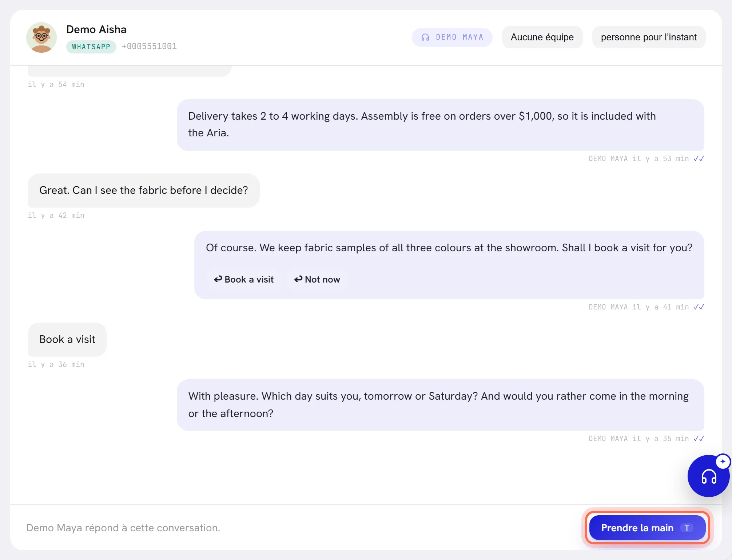Click the Demo Aisha contact name
This screenshot has width=732, height=560.
[x=96, y=29]
